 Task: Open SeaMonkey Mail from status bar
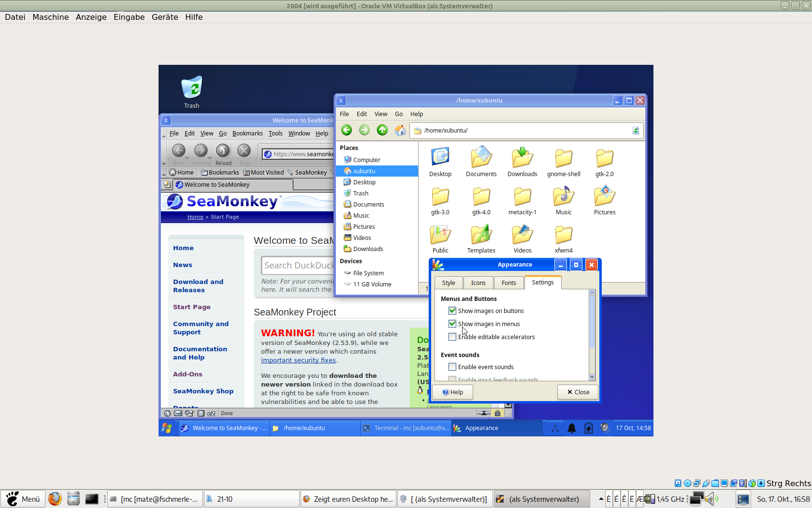coord(178,413)
